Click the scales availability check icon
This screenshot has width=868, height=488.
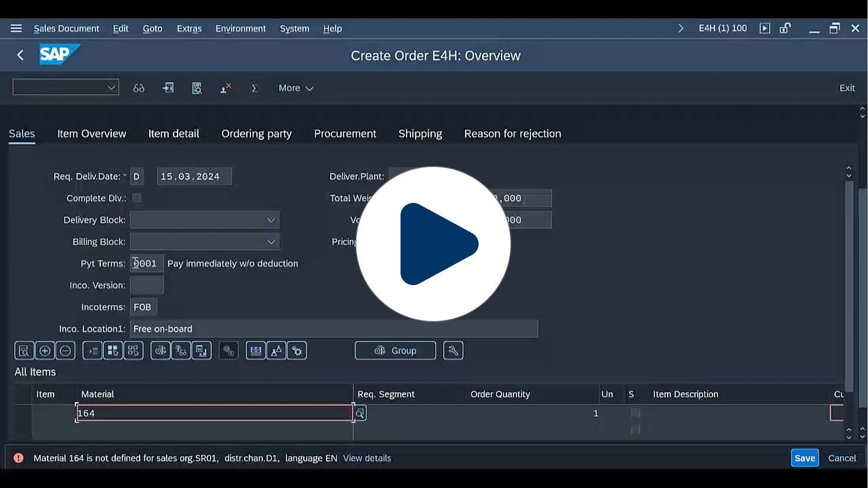(161, 350)
